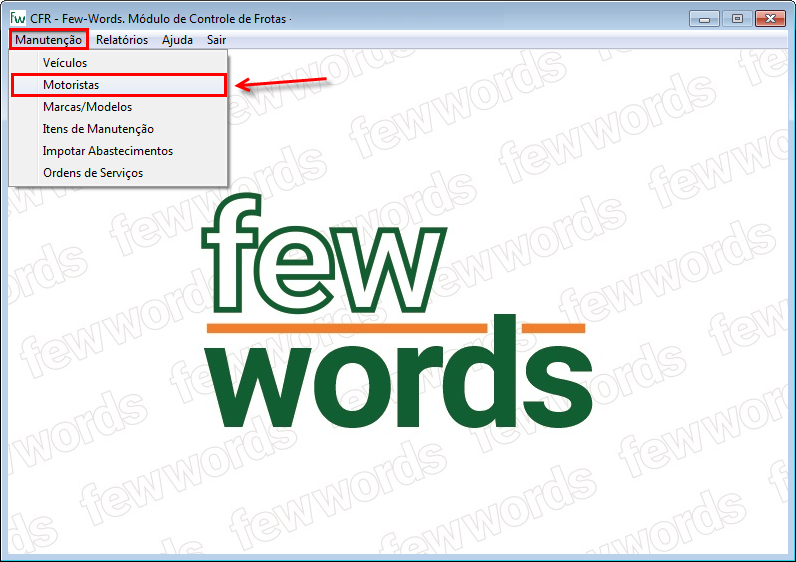Select the Marcas/Modelos menu entry
This screenshot has width=796, height=562.
point(118,107)
